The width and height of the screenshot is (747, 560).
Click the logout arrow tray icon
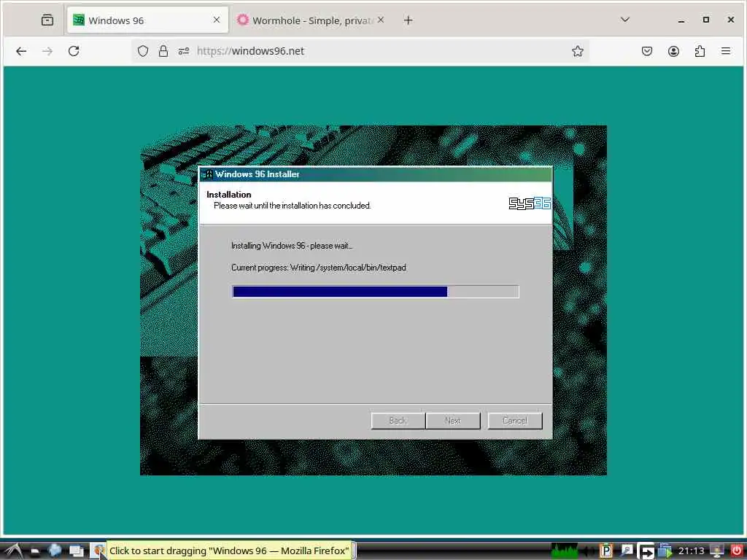coord(646,551)
